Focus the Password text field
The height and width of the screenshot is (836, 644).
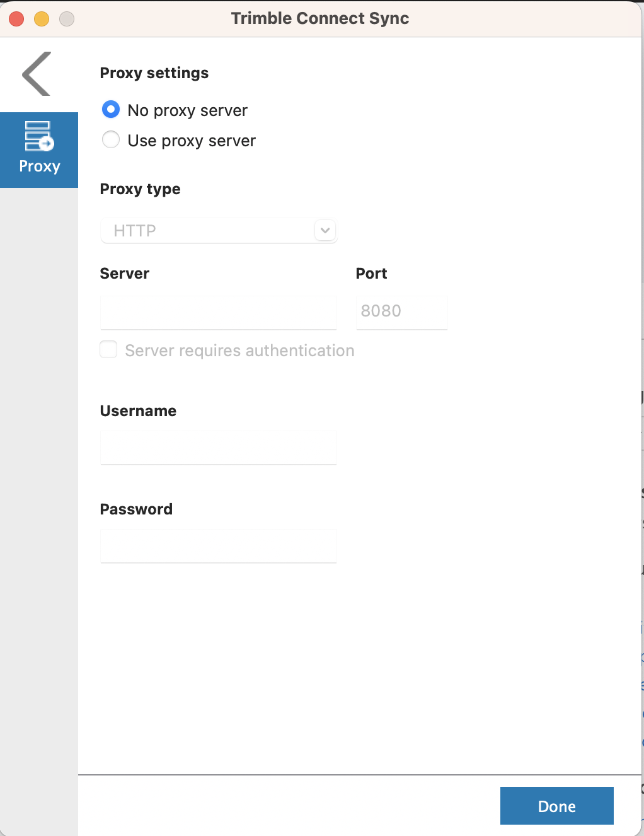click(219, 546)
